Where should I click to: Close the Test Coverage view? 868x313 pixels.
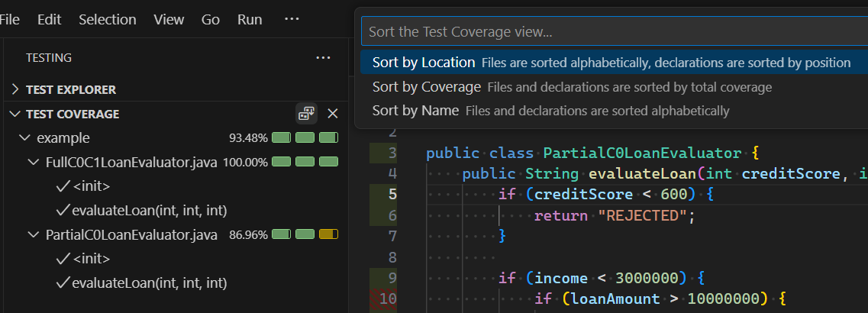(333, 114)
